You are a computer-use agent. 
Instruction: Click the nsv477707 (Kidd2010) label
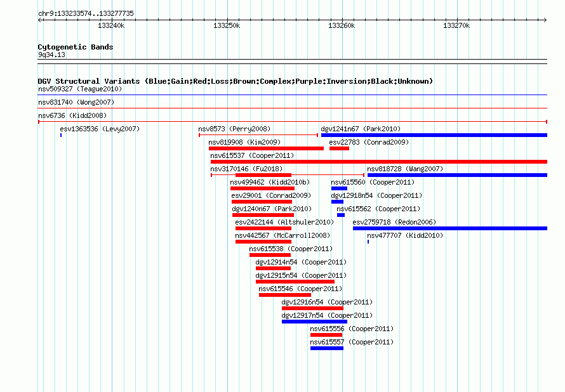click(x=405, y=235)
